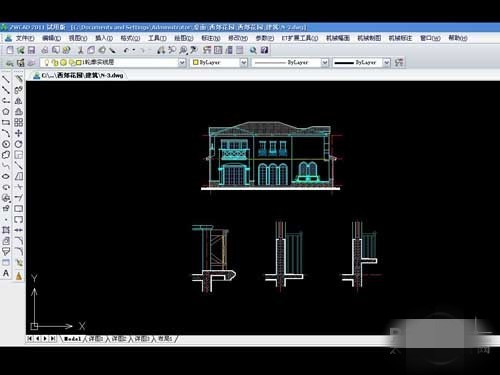The height and width of the screenshot is (375, 500).
Task: Select the multiline Text tool A
Action: 6,273
